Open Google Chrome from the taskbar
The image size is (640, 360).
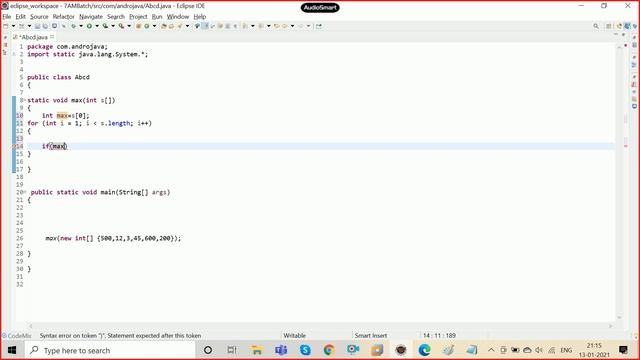pyautogui.click(x=329, y=350)
